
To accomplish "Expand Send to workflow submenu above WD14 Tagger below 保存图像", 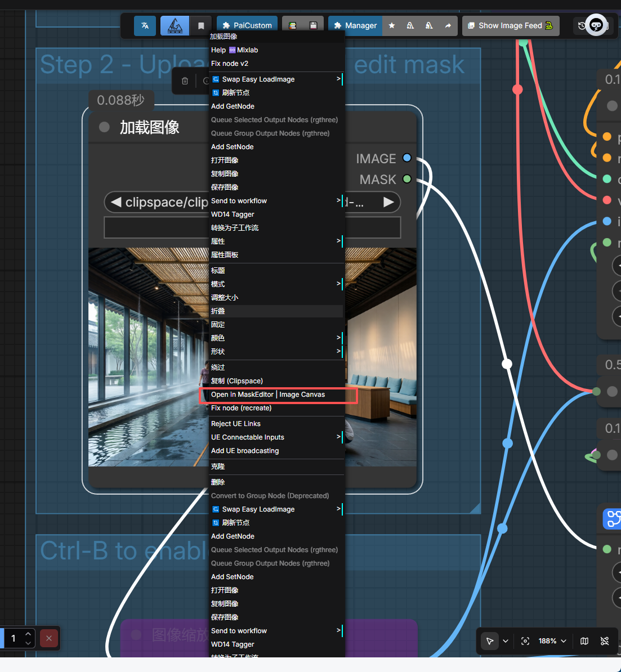I will (276, 200).
